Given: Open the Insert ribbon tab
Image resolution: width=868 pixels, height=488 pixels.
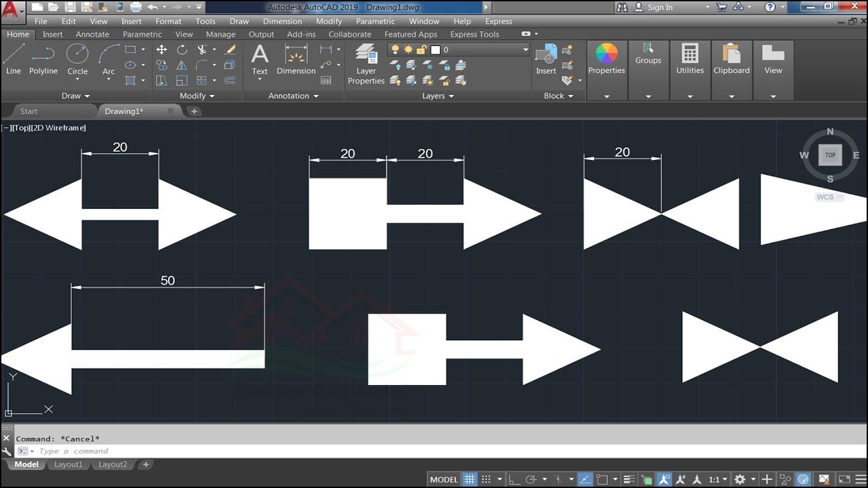Looking at the screenshot, I should pos(52,34).
